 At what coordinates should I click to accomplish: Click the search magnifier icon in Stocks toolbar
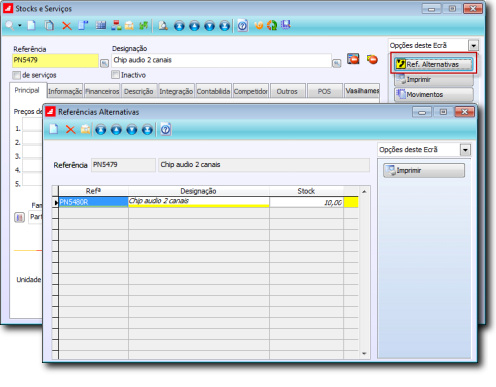(10, 25)
